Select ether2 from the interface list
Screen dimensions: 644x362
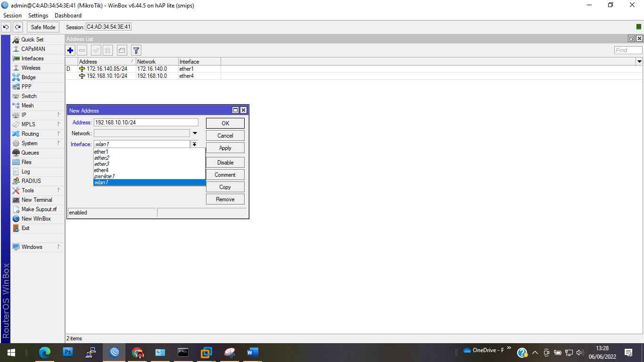[x=149, y=158]
